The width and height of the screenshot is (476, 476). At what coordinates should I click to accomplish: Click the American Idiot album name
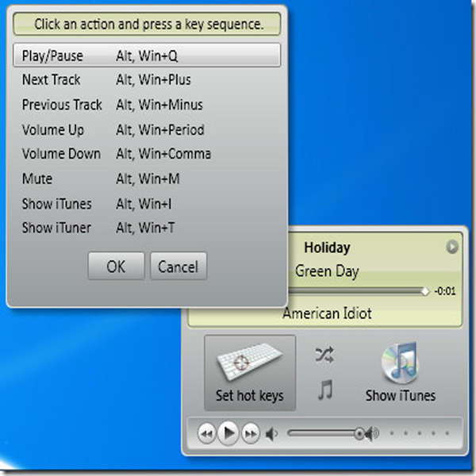[x=327, y=313]
